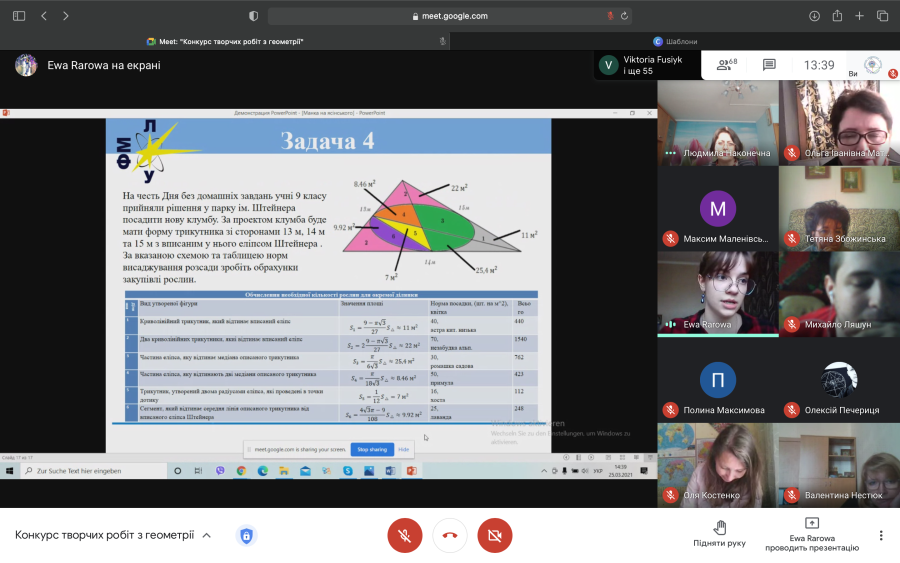
Task: Mute audio icon on the Meet tab
Action: pyautogui.click(x=443, y=41)
